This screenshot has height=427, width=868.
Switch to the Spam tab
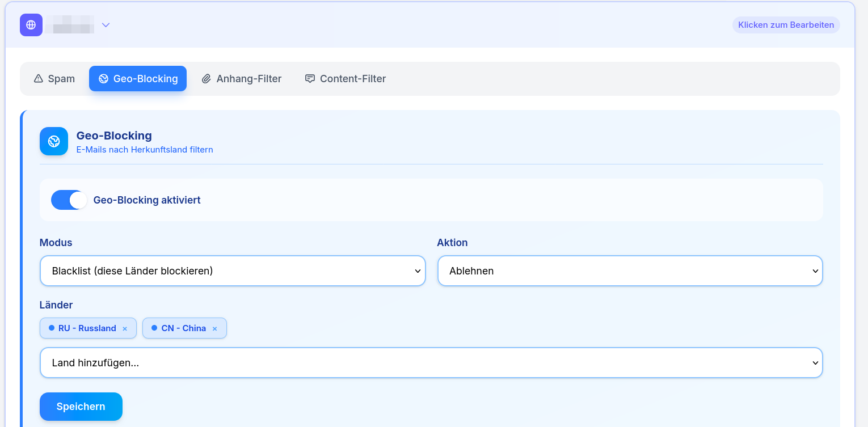54,79
